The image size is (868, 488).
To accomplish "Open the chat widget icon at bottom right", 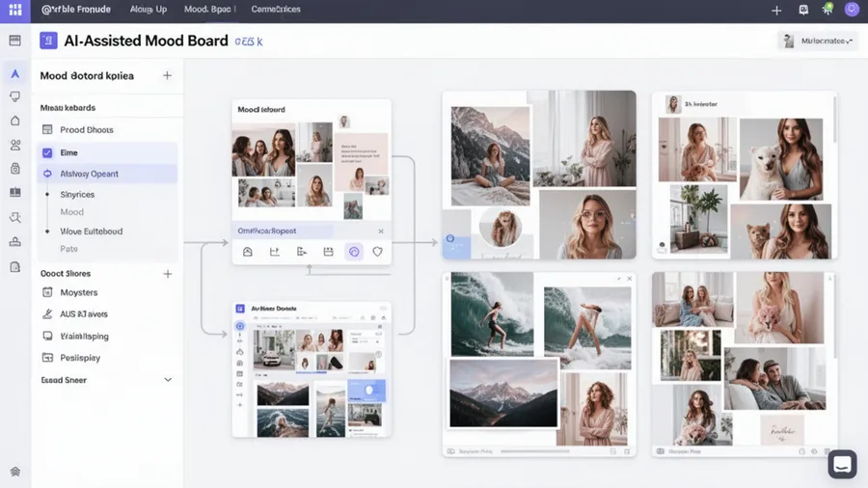I will point(842,464).
